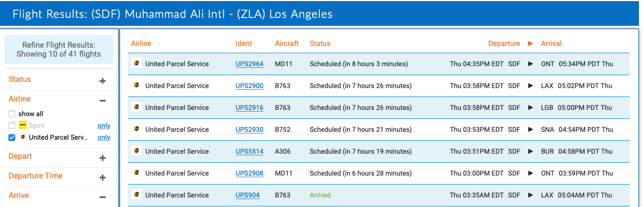The width and height of the screenshot is (644, 207).
Task: Click the route arrow in the UPS2900 row
Action: (x=531, y=86)
